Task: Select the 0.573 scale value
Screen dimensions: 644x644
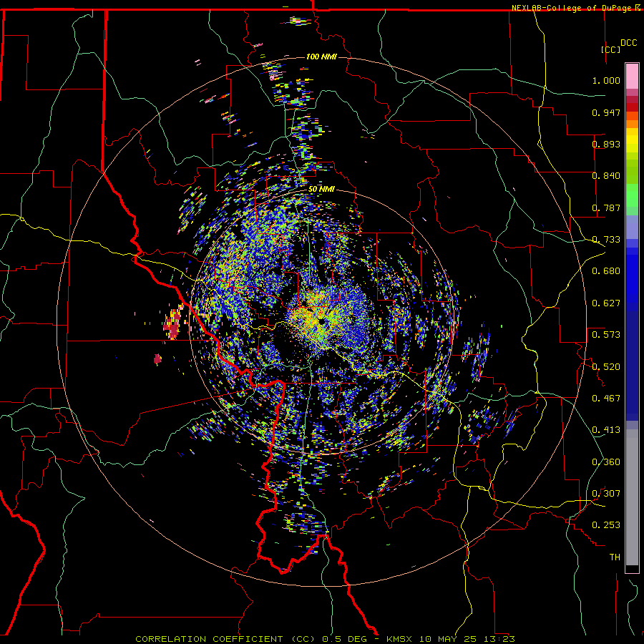Action: 606,335
